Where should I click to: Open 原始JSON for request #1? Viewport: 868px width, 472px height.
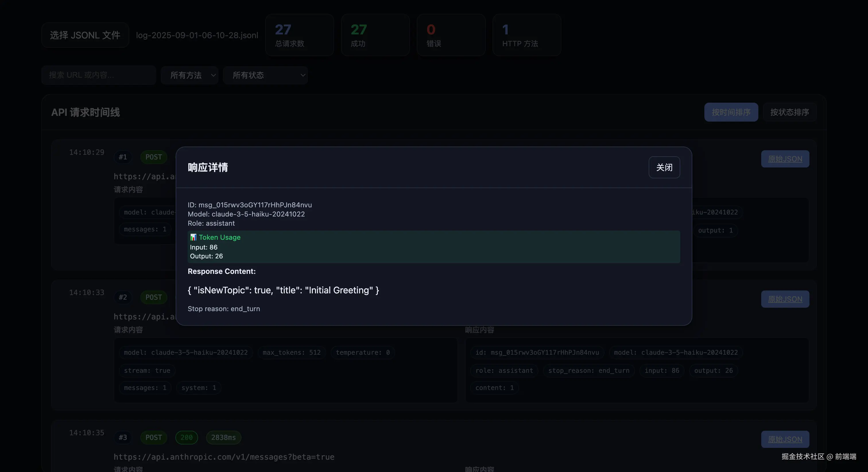pos(785,159)
